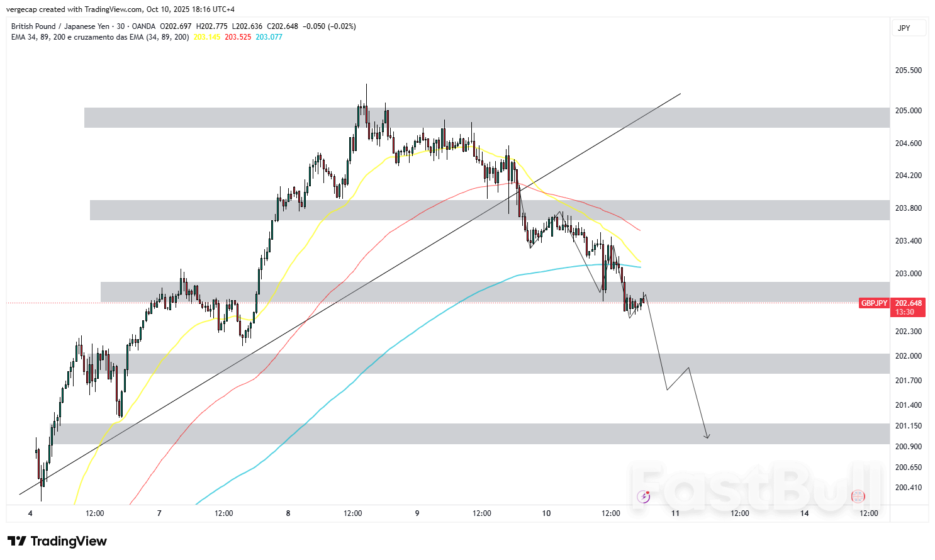This screenshot has width=935, height=560.
Task: Click the 205.000 price axis label
Action: coord(908,111)
